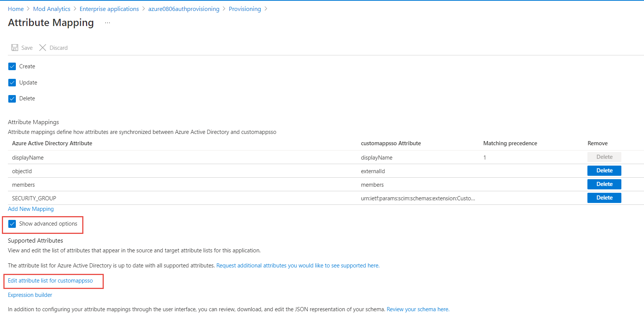Open Mod Analytics breadcrumb
The image size is (644, 318).
(x=52, y=9)
